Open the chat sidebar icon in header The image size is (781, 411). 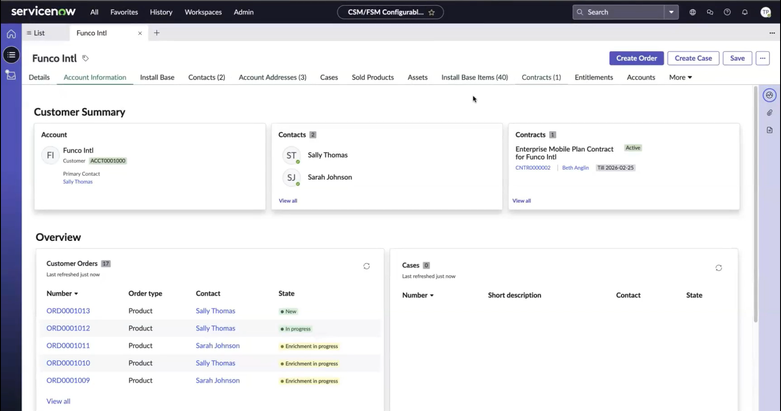click(710, 12)
